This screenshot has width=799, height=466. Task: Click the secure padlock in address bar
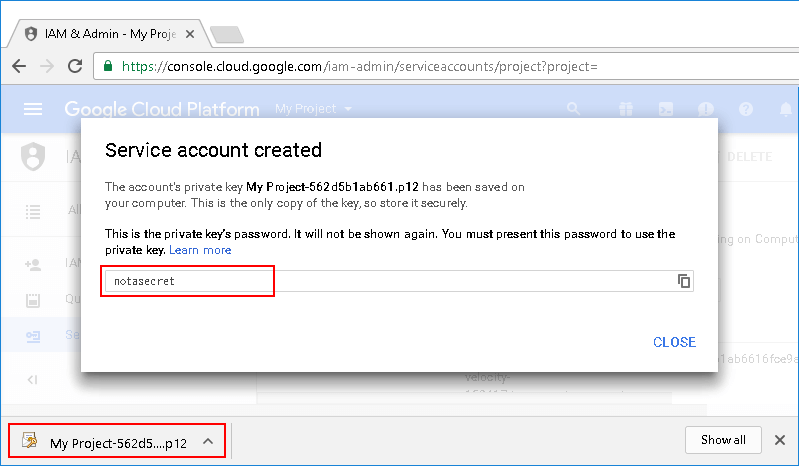tap(108, 66)
